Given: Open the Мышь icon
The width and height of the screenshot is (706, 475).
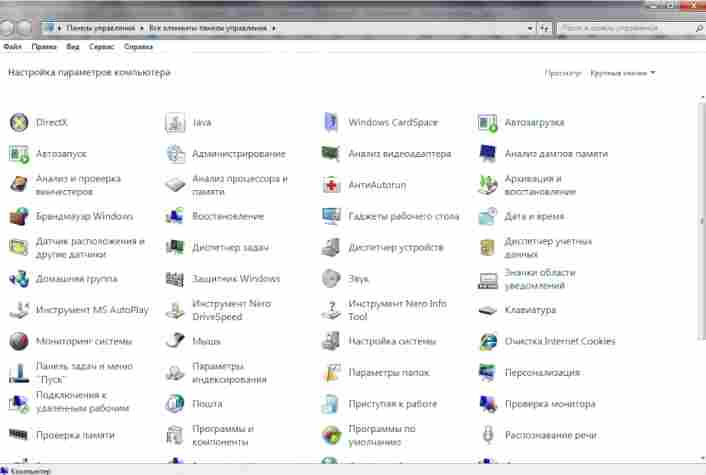Looking at the screenshot, I should (175, 341).
